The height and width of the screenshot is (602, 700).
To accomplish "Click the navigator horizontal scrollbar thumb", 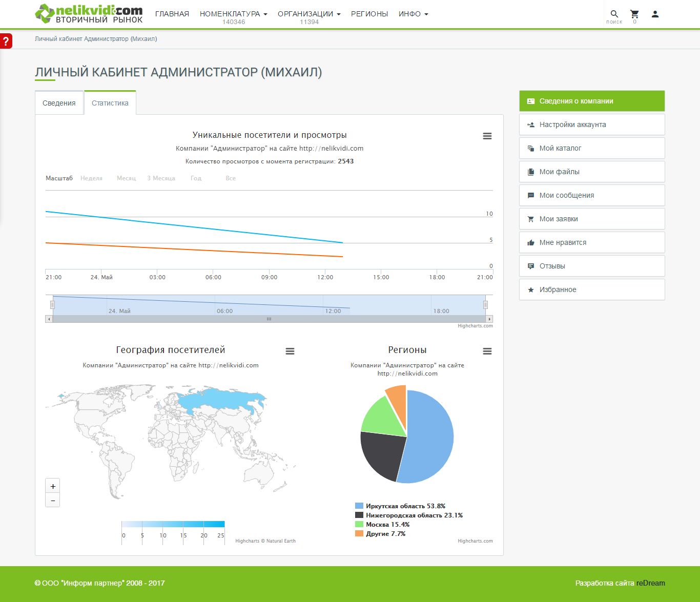I will 269,319.
